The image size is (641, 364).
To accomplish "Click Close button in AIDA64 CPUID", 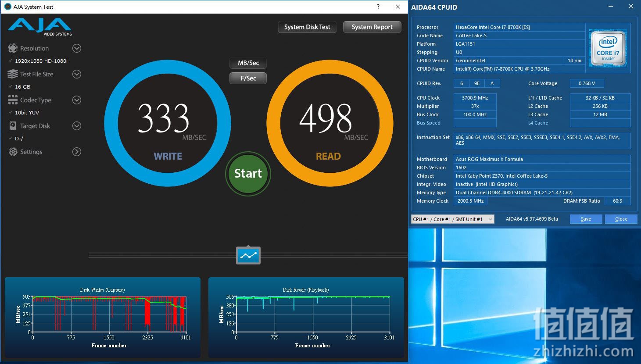I will pyautogui.click(x=621, y=219).
